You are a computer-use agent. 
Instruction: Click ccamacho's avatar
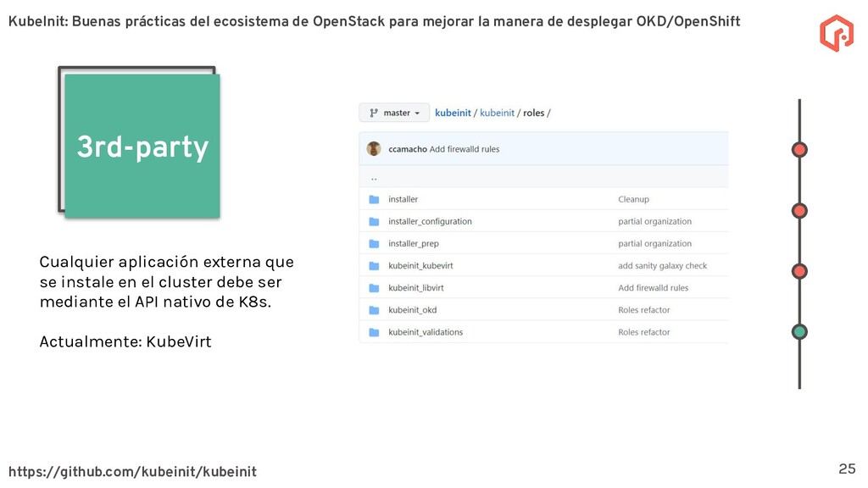point(374,149)
